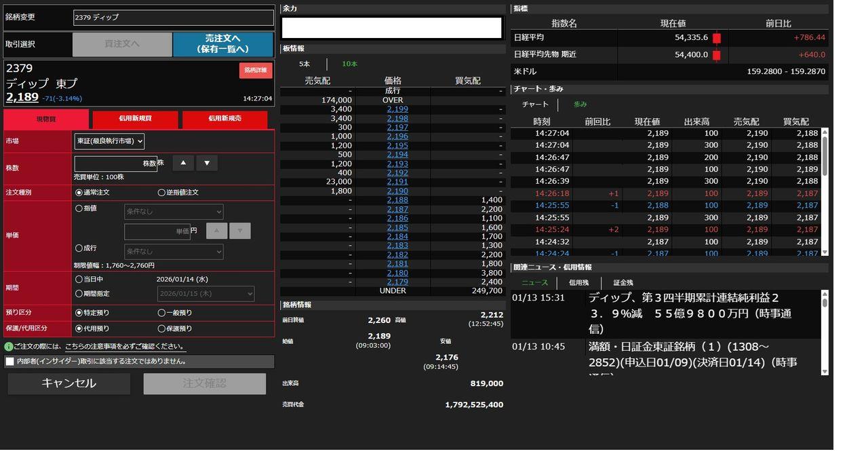Click the 株数 quantity input field
Viewport: 868px width, 475px height.
(x=115, y=164)
